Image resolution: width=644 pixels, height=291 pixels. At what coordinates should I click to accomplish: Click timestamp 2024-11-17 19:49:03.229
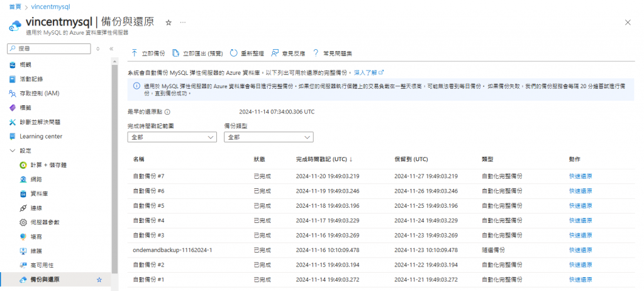(328, 220)
